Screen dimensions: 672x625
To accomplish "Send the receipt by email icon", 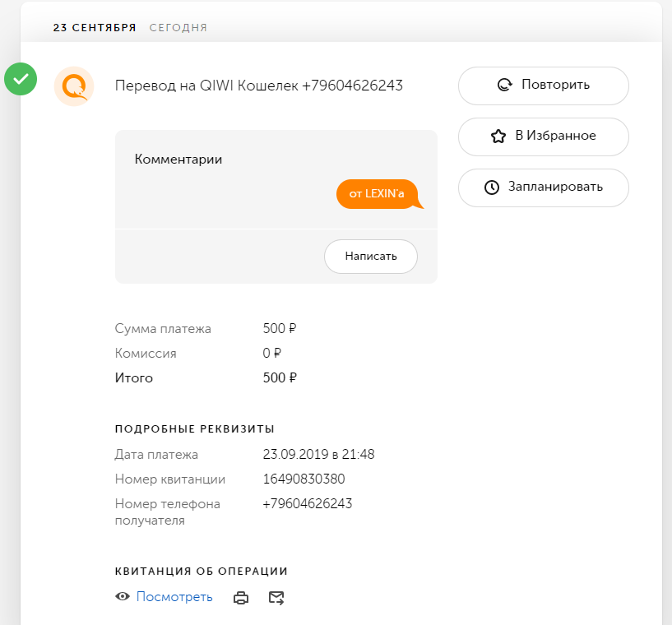I will click(276, 598).
